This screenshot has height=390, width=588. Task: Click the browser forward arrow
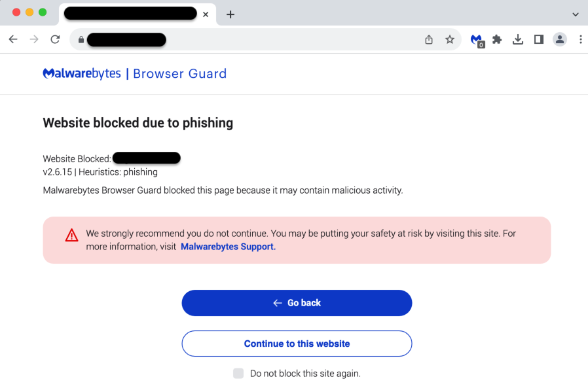[34, 39]
